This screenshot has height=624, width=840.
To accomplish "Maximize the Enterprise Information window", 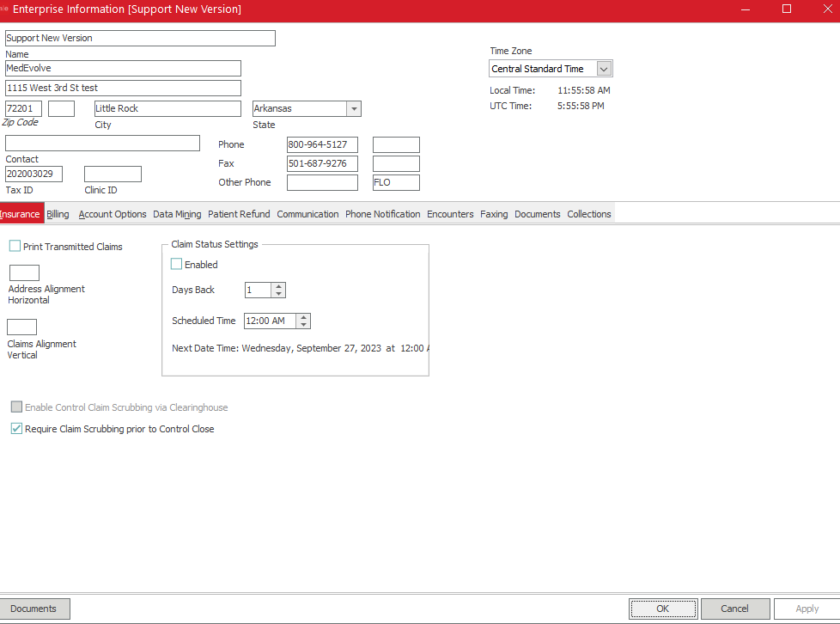I will tap(786, 9).
